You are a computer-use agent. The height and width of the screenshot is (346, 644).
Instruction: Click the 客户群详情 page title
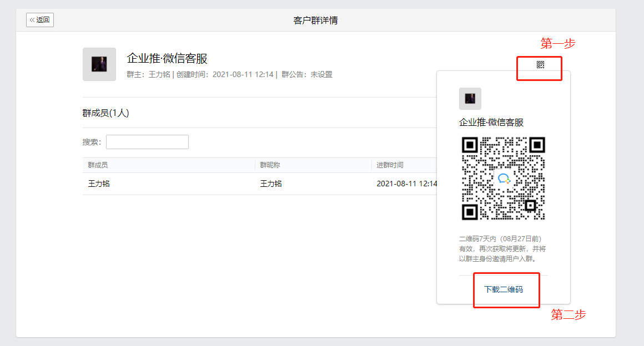click(x=315, y=20)
